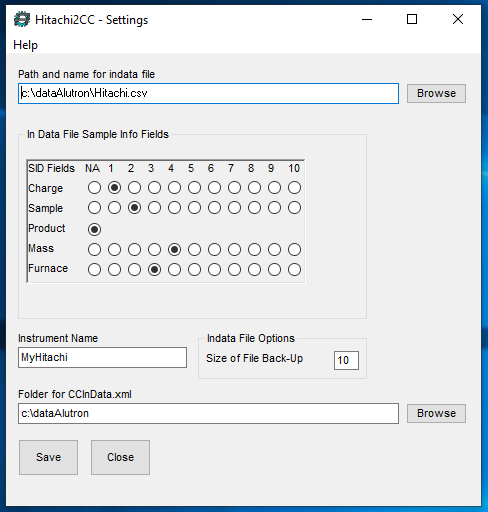Click the 'Size of File Back-Up' label
488x512 pixels.
(254, 358)
